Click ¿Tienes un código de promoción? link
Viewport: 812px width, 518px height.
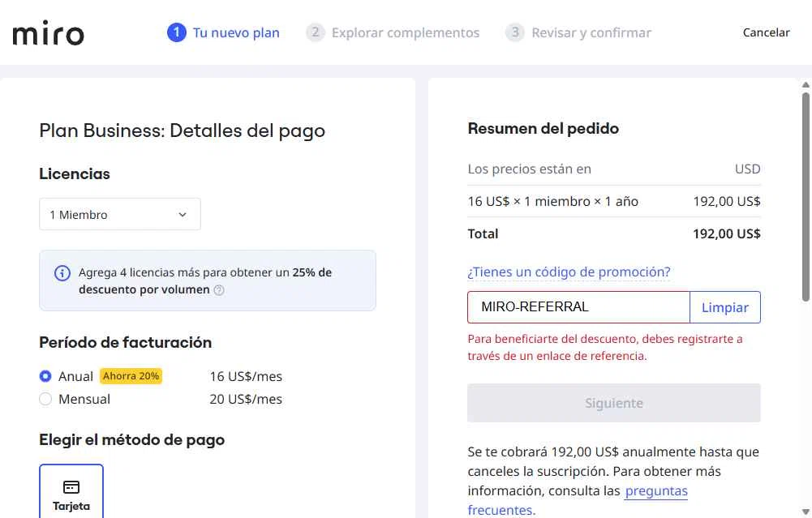[x=569, y=272]
